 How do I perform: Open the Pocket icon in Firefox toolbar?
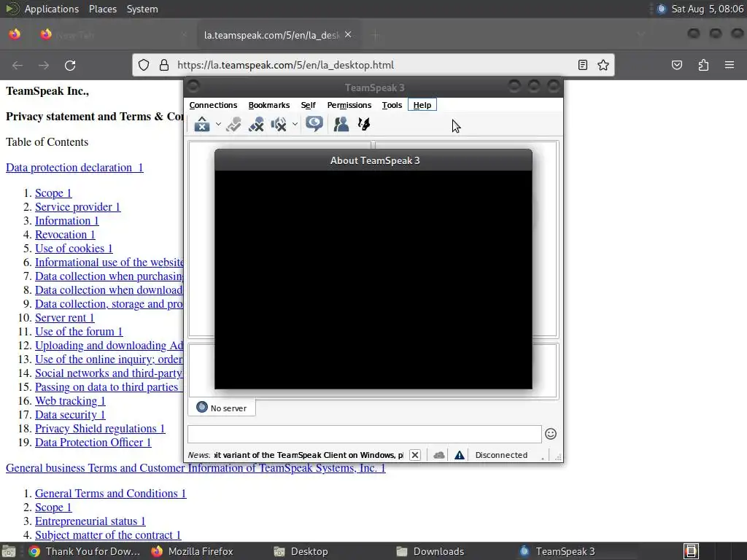coord(677,65)
